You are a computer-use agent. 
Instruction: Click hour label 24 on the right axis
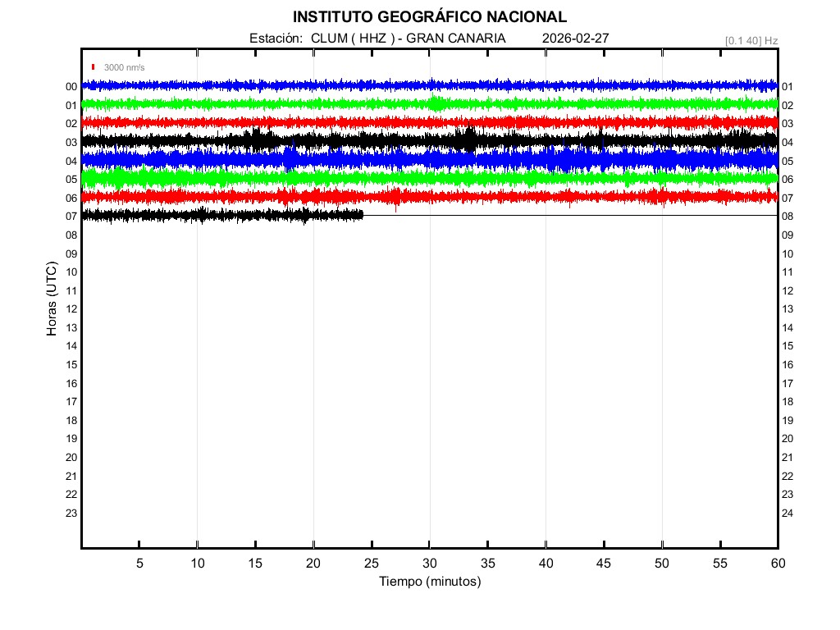tap(787, 514)
